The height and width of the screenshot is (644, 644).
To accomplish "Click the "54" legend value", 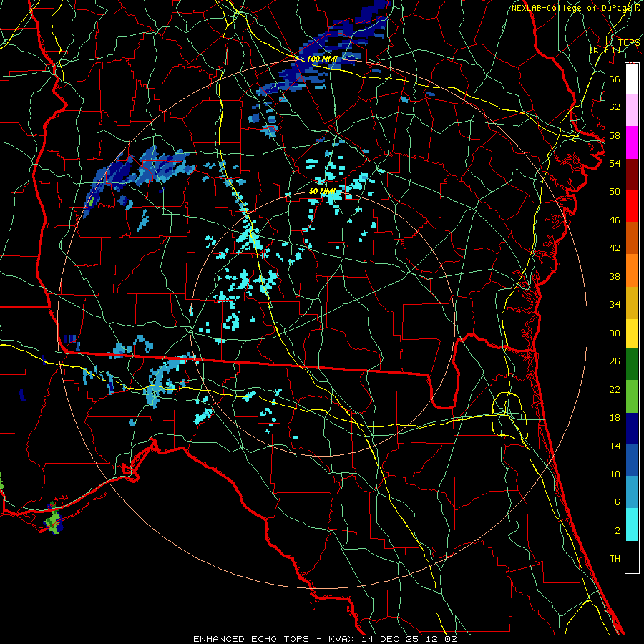I will pos(615,163).
